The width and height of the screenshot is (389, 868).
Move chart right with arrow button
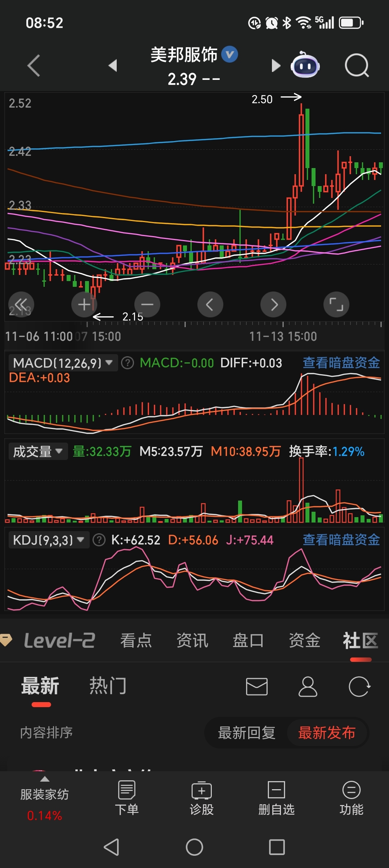coord(273,304)
